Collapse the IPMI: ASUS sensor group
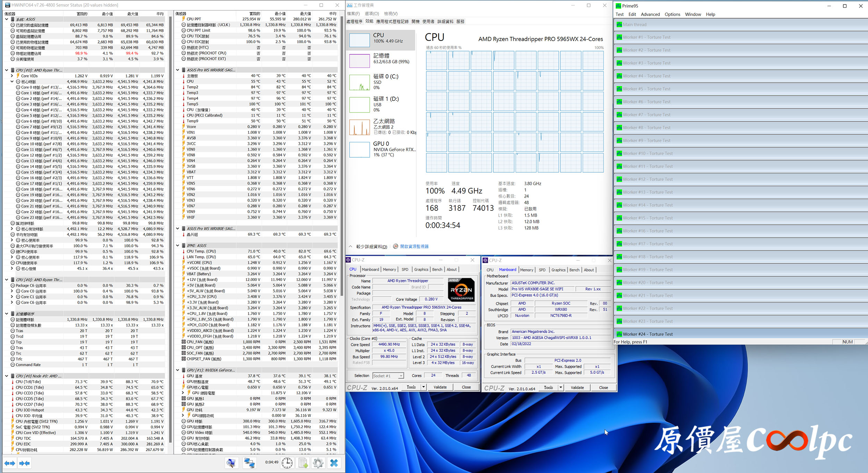 pyautogui.click(x=177, y=246)
